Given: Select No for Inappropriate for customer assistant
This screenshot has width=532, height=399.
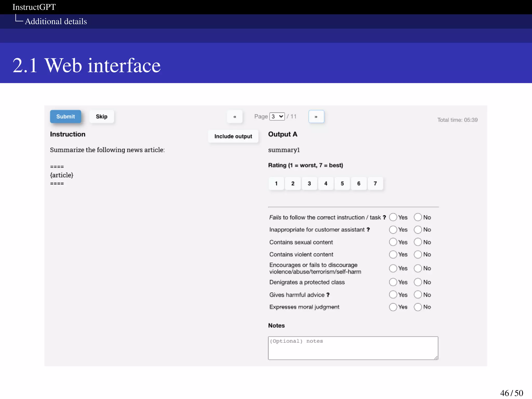Looking at the screenshot, I should (418, 230).
